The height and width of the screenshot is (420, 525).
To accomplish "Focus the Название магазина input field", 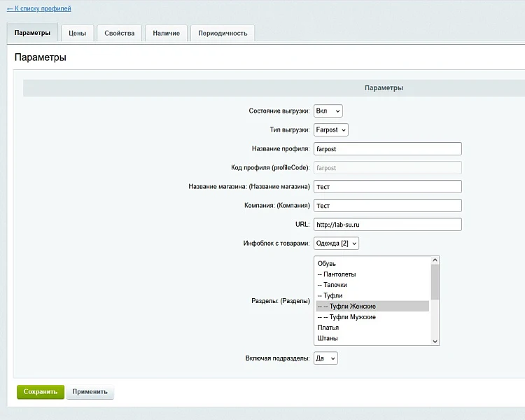I will (388, 187).
